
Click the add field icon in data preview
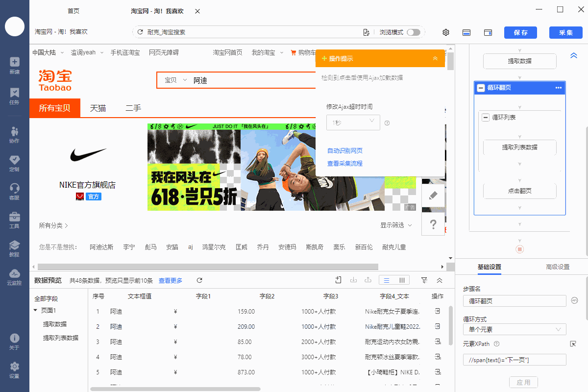click(x=338, y=280)
